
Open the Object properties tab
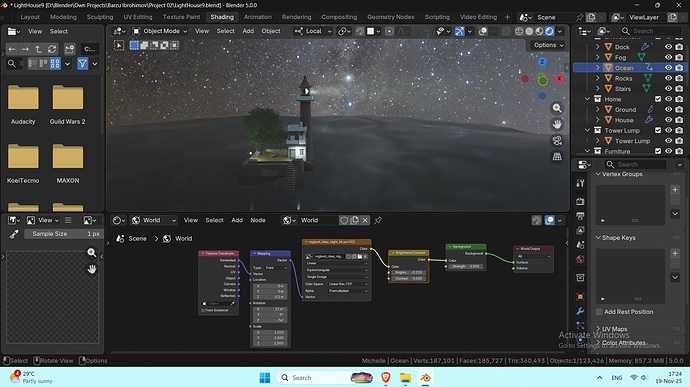(x=580, y=296)
